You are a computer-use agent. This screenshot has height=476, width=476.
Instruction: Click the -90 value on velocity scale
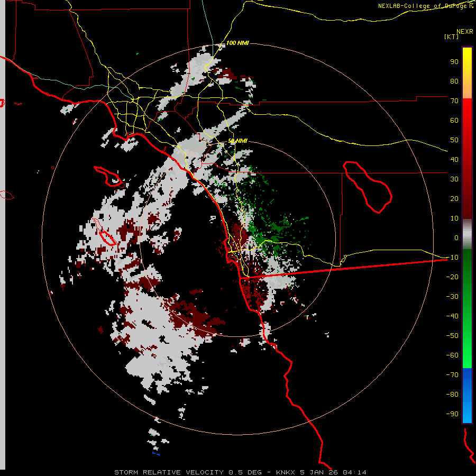click(x=452, y=414)
